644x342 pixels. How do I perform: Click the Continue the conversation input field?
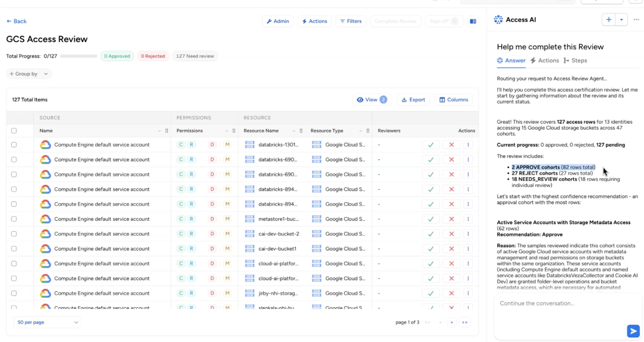559,310
